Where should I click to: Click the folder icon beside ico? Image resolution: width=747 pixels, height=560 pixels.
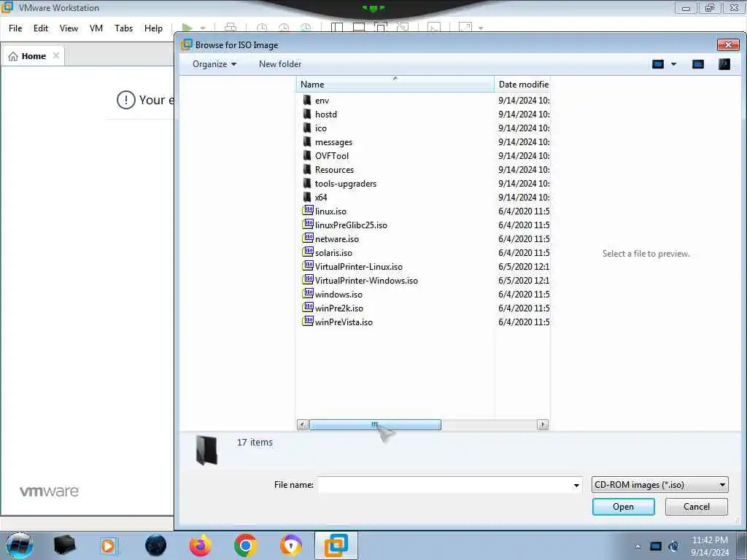pyautogui.click(x=307, y=128)
